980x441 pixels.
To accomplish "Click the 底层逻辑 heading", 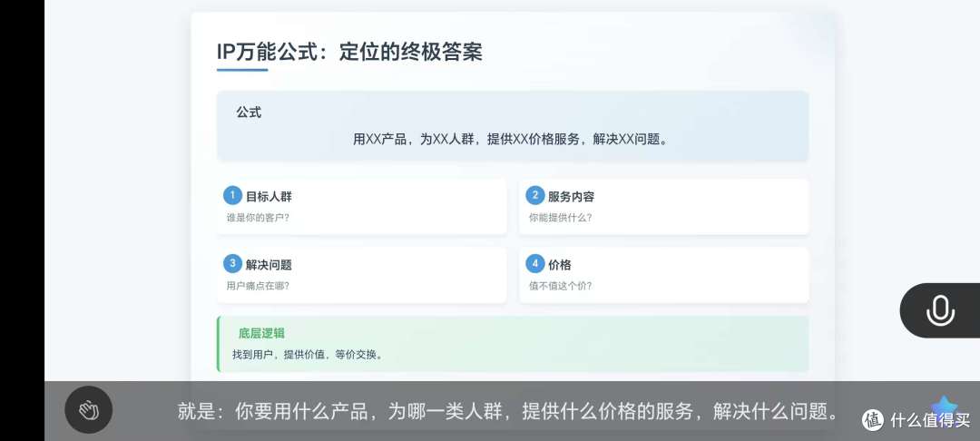I will (x=261, y=333).
